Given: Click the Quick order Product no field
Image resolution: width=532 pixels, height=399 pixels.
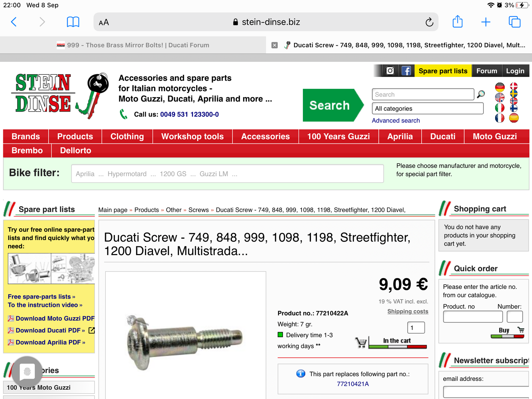Looking at the screenshot, I should (472, 317).
